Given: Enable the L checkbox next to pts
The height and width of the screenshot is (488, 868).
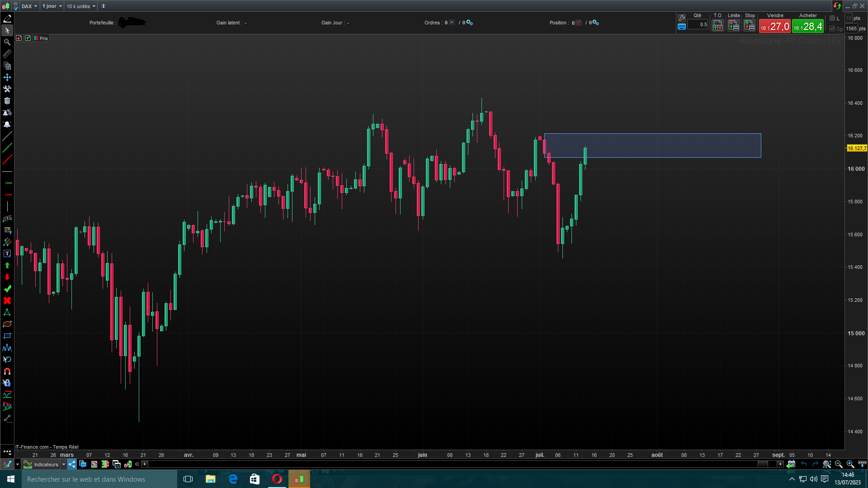Looking at the screenshot, I should [832, 19].
